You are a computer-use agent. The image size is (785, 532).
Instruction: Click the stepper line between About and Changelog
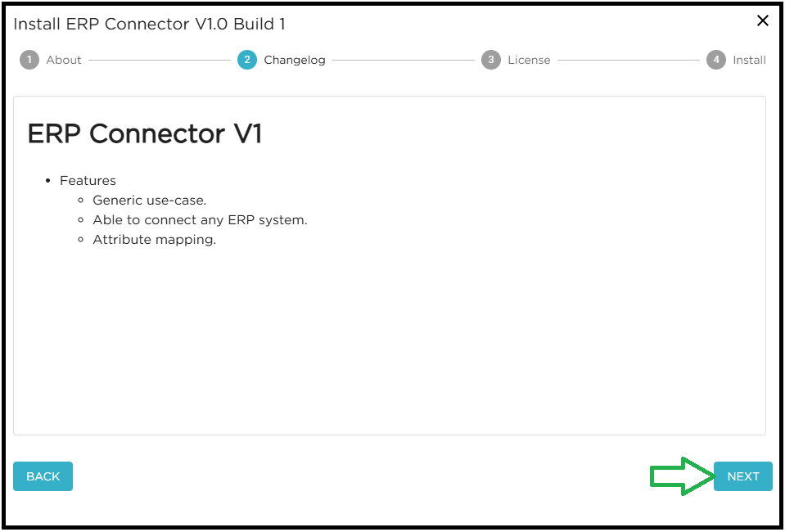click(160, 60)
